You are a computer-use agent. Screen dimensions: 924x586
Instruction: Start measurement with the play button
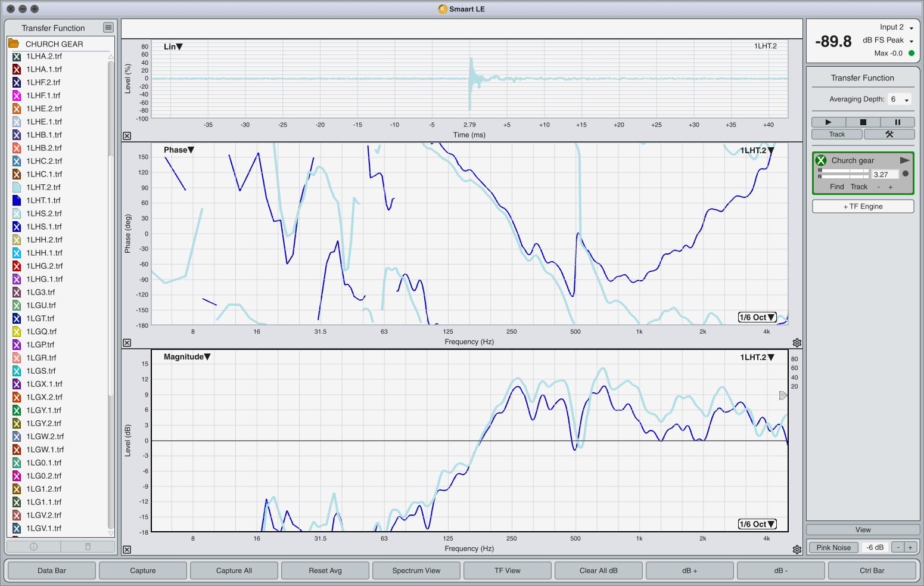(829, 122)
